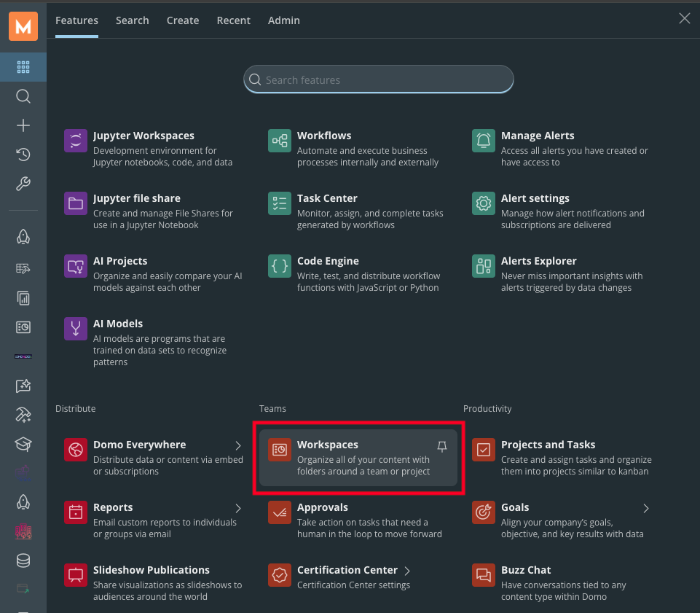Switch to the Recent tab

pos(234,20)
